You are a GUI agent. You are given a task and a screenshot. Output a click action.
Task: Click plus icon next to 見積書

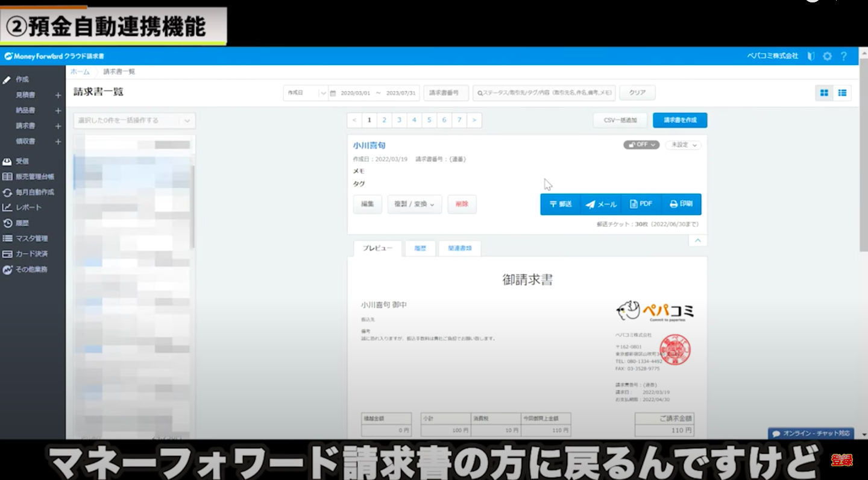(58, 95)
